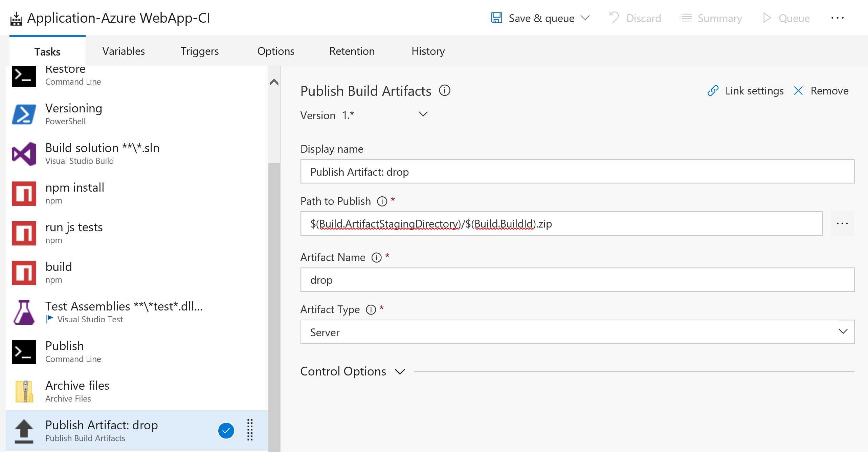Click the Publish Build Artifacts upload icon

tap(24, 430)
